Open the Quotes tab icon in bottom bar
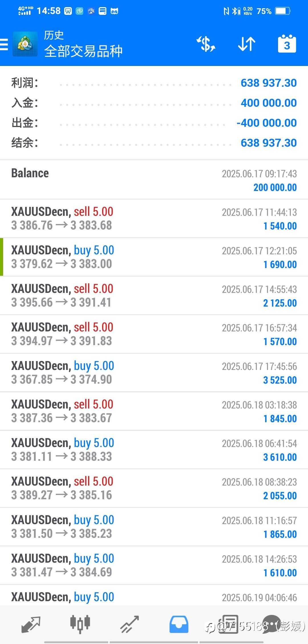The width and height of the screenshot is (308, 644). [31, 624]
